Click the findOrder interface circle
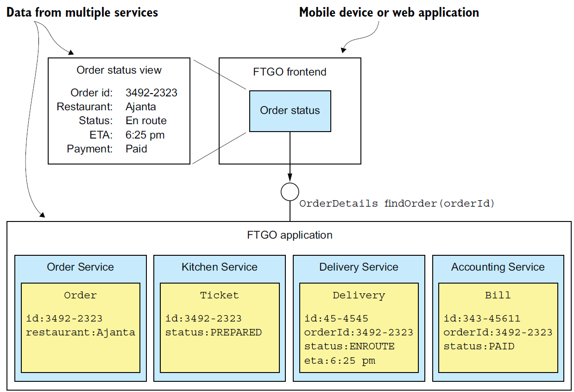The image size is (574, 392). [x=290, y=191]
